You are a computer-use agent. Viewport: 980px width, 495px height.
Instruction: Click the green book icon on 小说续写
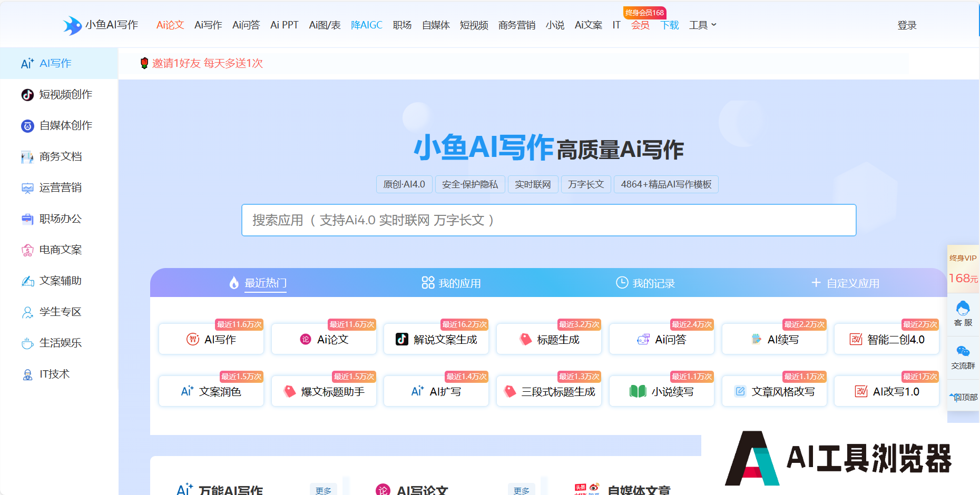coord(638,391)
